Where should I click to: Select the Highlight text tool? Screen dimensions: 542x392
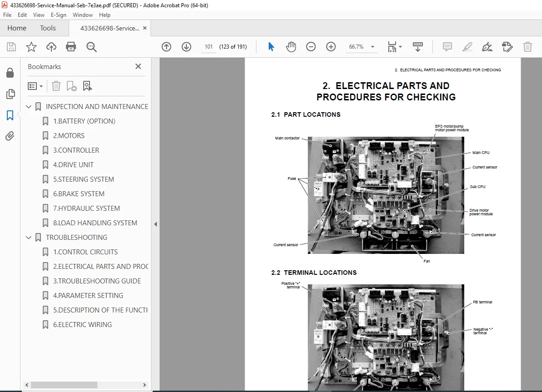[467, 47]
